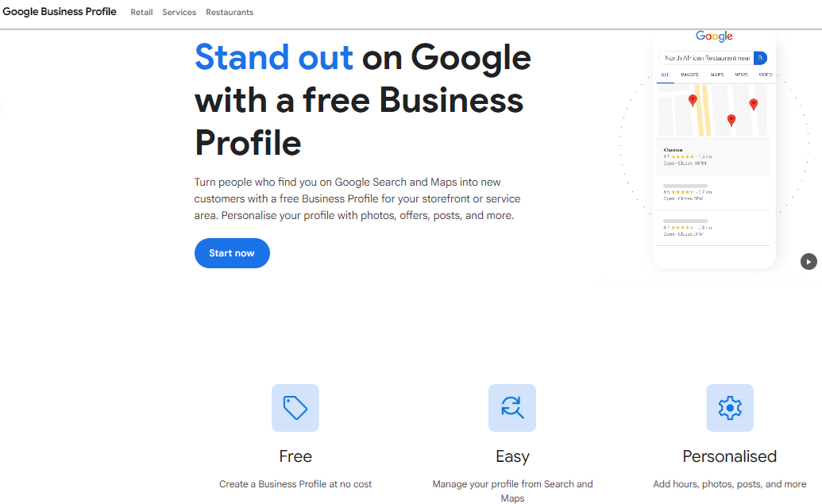Select the NEWS tab in phone mockup

coord(741,75)
